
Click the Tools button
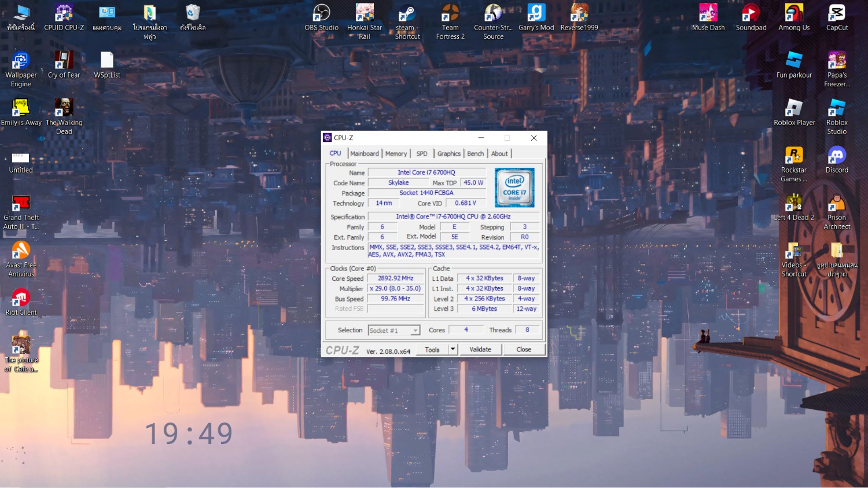(432, 349)
